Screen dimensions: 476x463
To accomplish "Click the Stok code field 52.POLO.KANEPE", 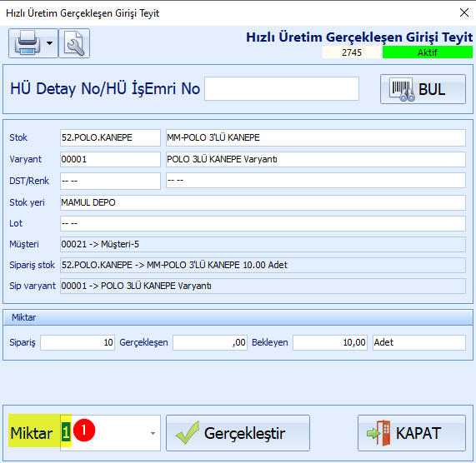I will 110,137.
